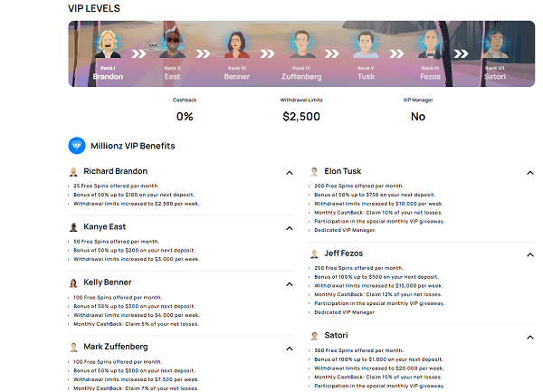Collapse the Richard Brandon benefits section

pos(289,172)
